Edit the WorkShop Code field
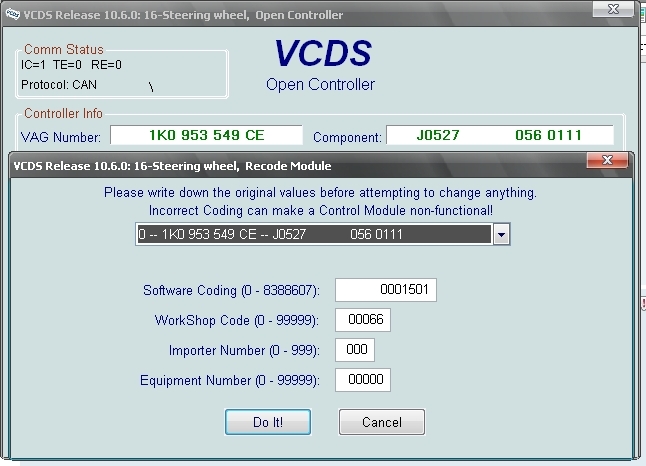646x466 pixels. point(363,320)
